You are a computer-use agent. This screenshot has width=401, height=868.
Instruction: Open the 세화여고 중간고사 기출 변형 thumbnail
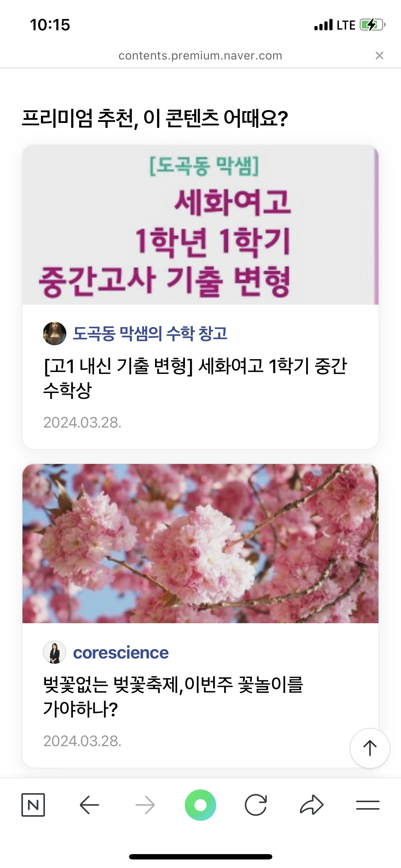(x=200, y=224)
